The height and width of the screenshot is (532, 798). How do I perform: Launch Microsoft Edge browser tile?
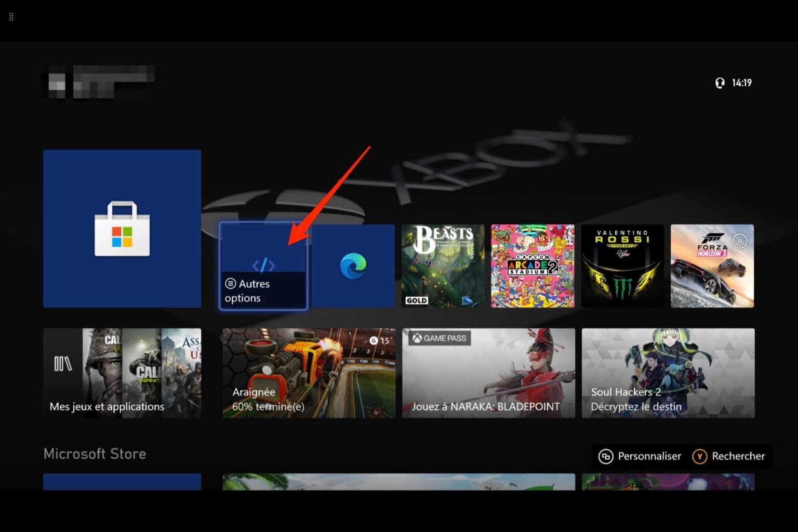point(353,266)
